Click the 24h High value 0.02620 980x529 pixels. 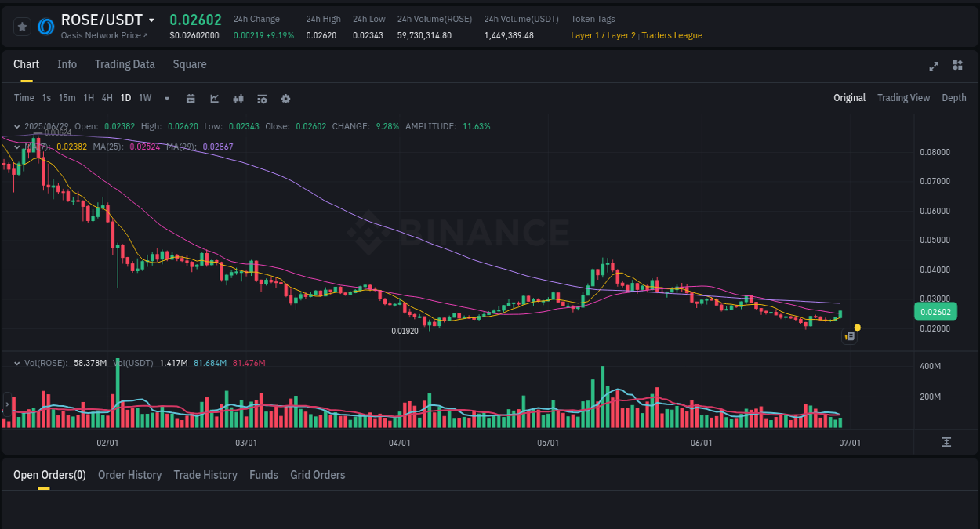[321, 35]
